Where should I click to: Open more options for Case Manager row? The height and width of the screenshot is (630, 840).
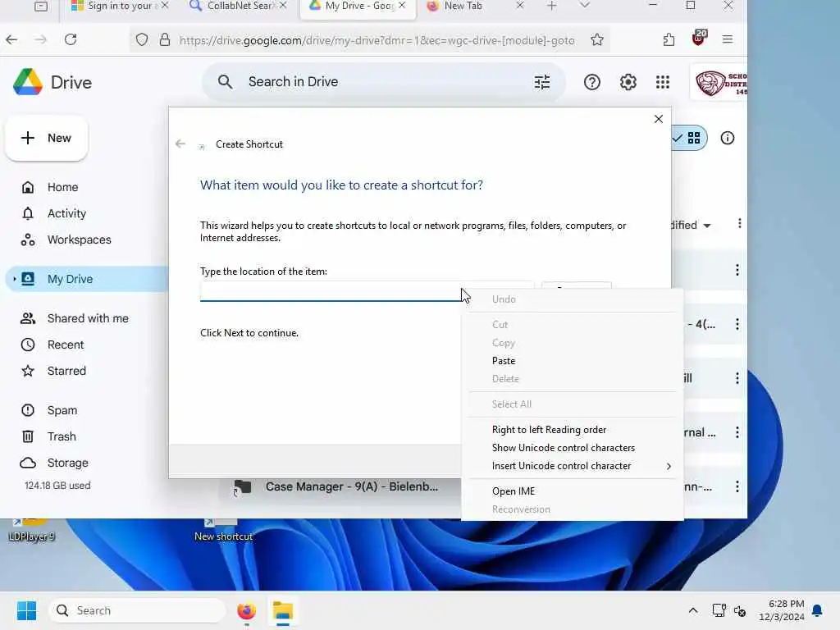point(737,487)
